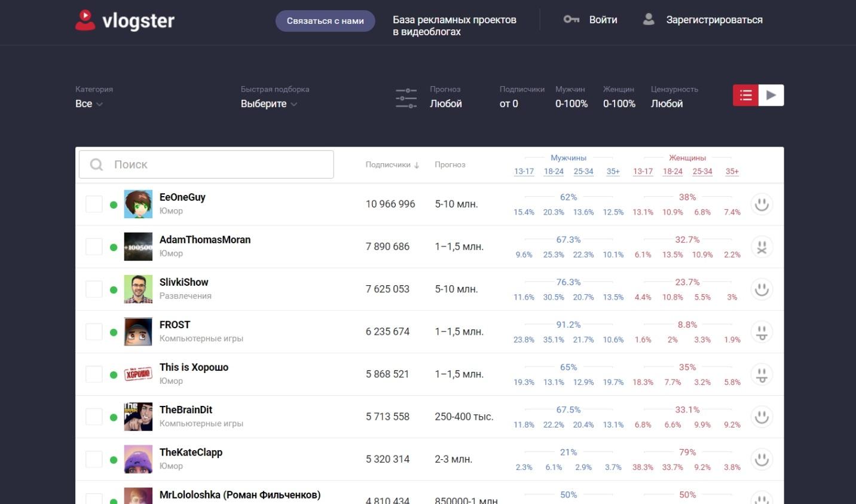
Task: Open the filter sliders icon
Action: click(x=406, y=98)
